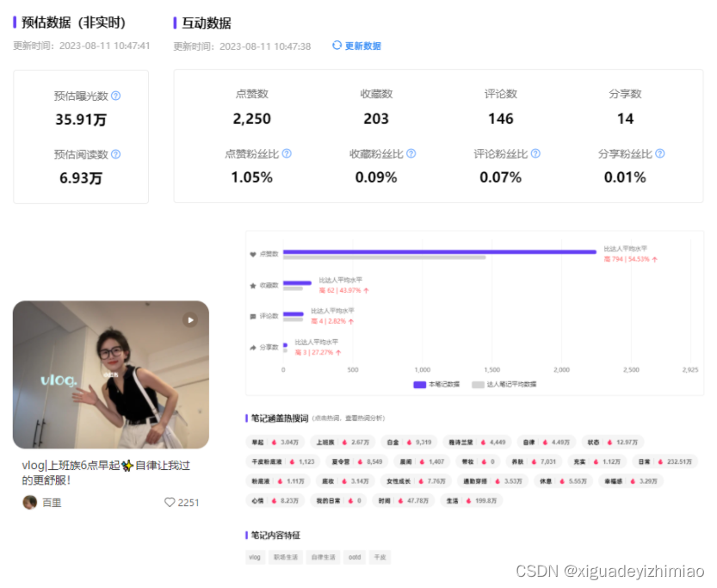Click the star icon next to 收藏数 in chart
The width and height of the screenshot is (717, 588).
point(253,285)
